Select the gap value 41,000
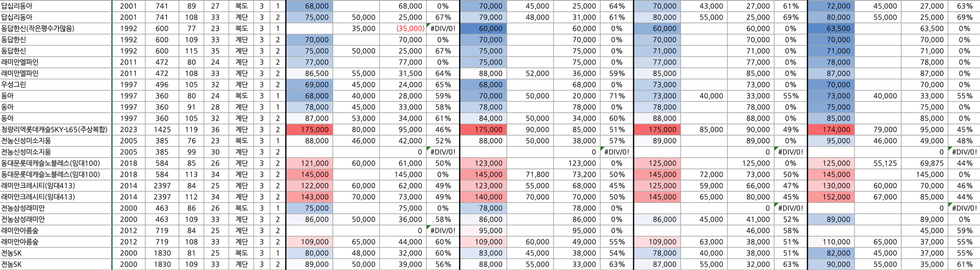The image size is (980, 270). pyautogui.click(x=751, y=219)
